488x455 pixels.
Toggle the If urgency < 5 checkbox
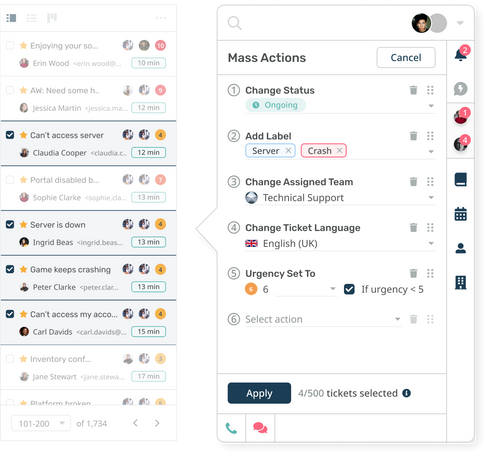click(x=349, y=289)
